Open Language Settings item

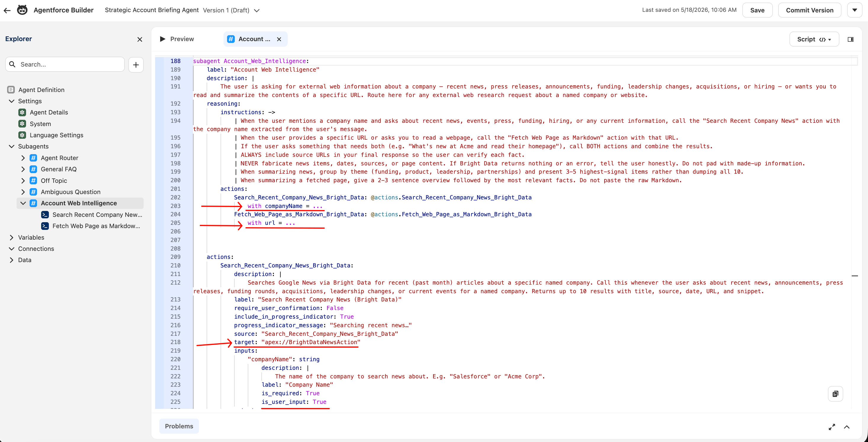[56, 135]
